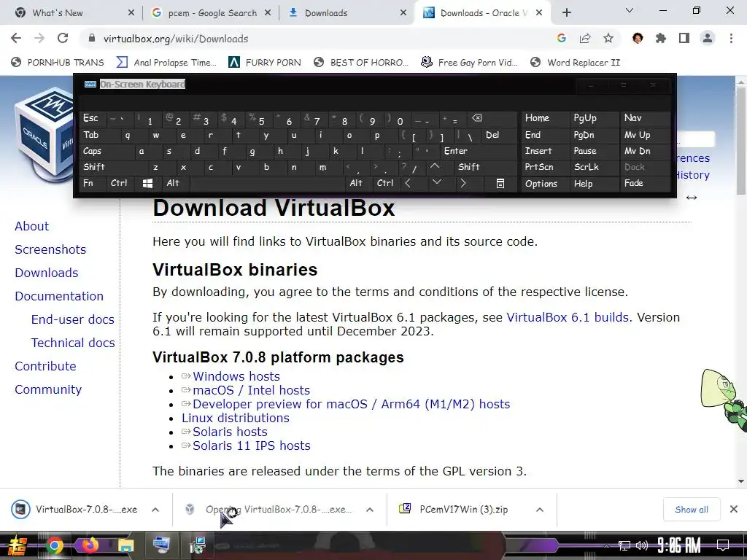Click the share page icon
747x560 pixels.
[x=584, y=38]
